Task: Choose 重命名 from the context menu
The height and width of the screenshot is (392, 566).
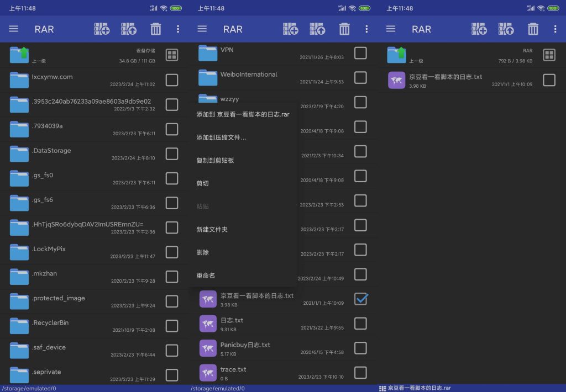Action: 206,276
